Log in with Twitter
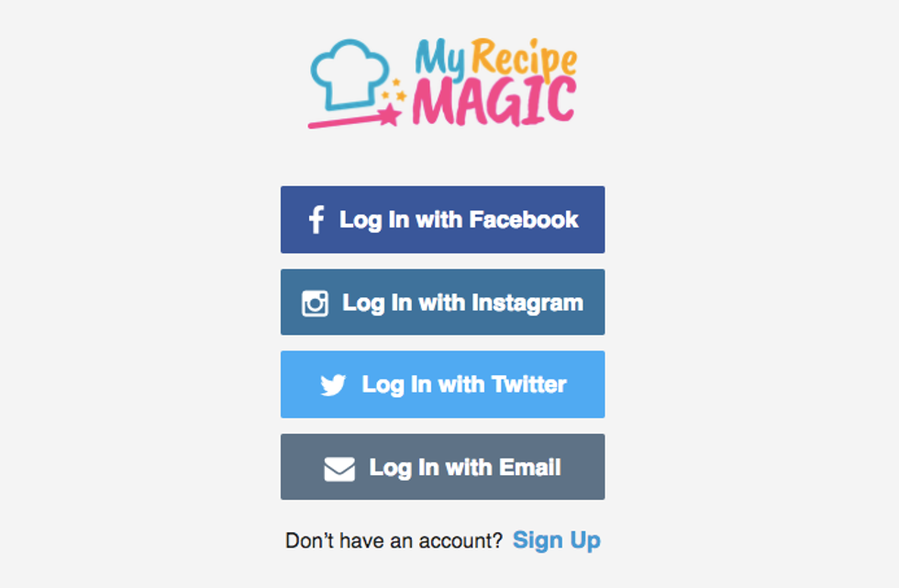Screen dimensions: 899x588 [x=442, y=384]
